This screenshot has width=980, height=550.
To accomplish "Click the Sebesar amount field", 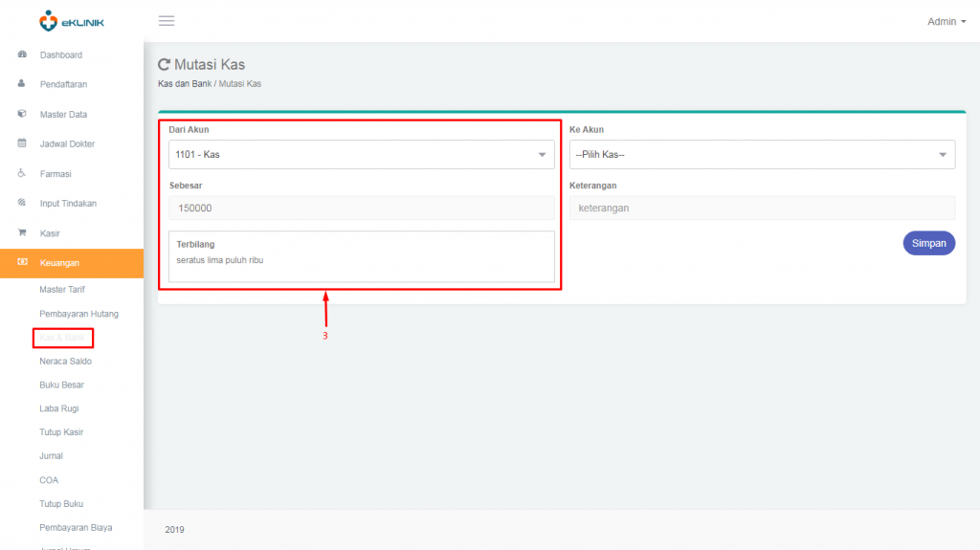I will coord(361,208).
